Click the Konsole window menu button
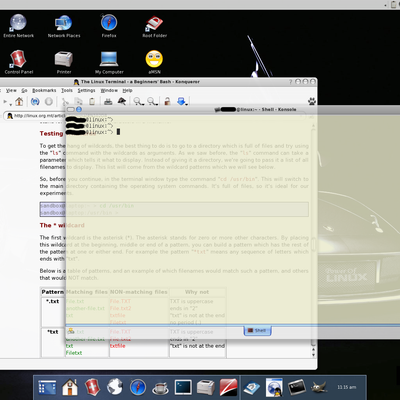400x400 pixels. pyautogui.click(x=71, y=109)
